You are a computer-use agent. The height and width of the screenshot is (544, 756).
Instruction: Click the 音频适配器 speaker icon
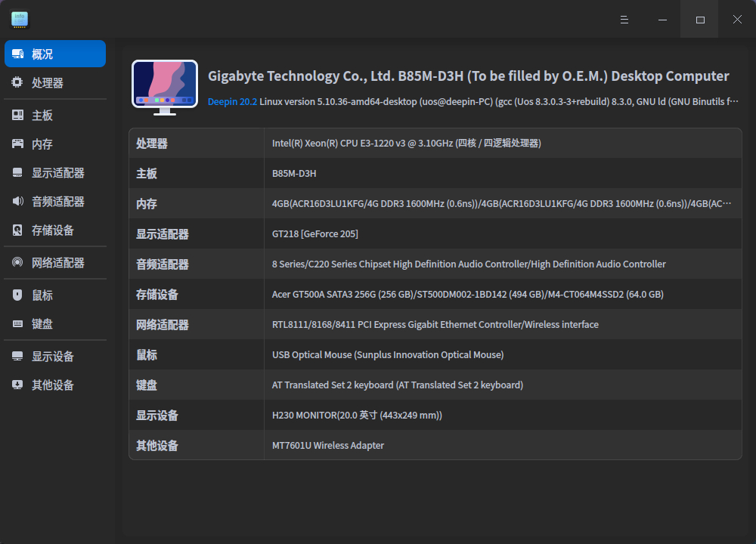pos(17,202)
